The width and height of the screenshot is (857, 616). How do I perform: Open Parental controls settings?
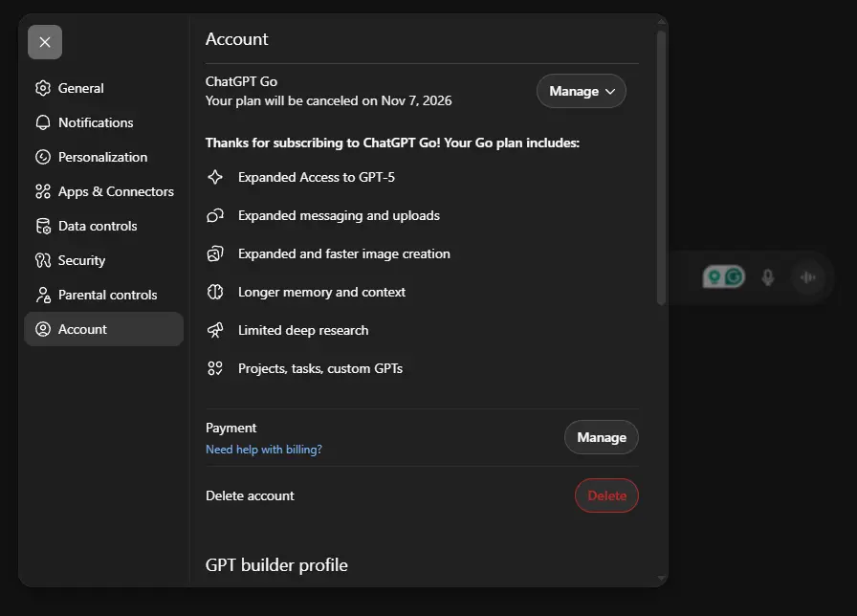tap(104, 295)
